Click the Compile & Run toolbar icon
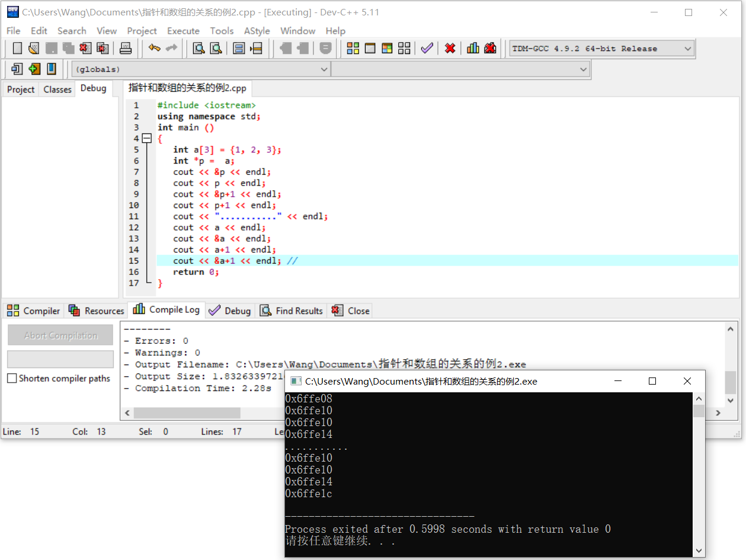 pyautogui.click(x=388, y=49)
